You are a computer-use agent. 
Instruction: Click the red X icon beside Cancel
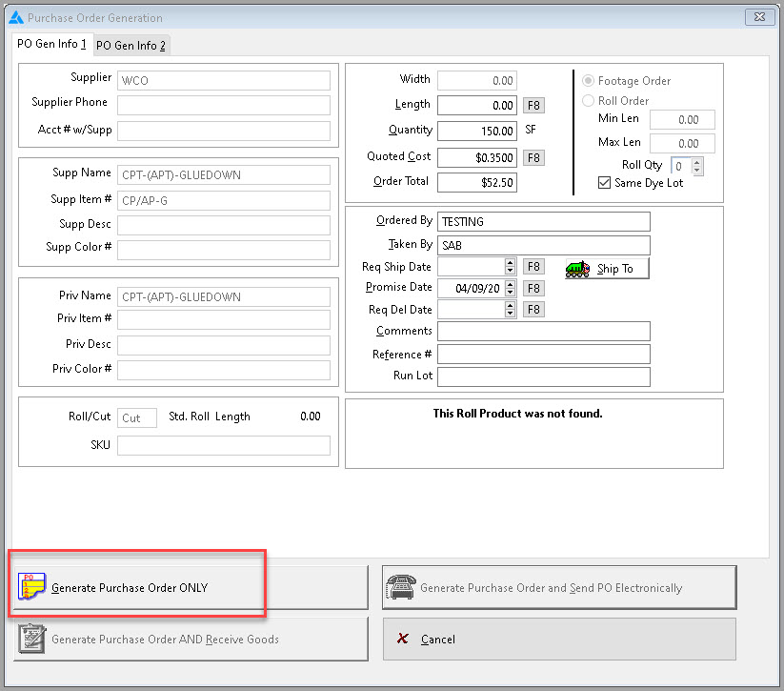click(x=403, y=638)
